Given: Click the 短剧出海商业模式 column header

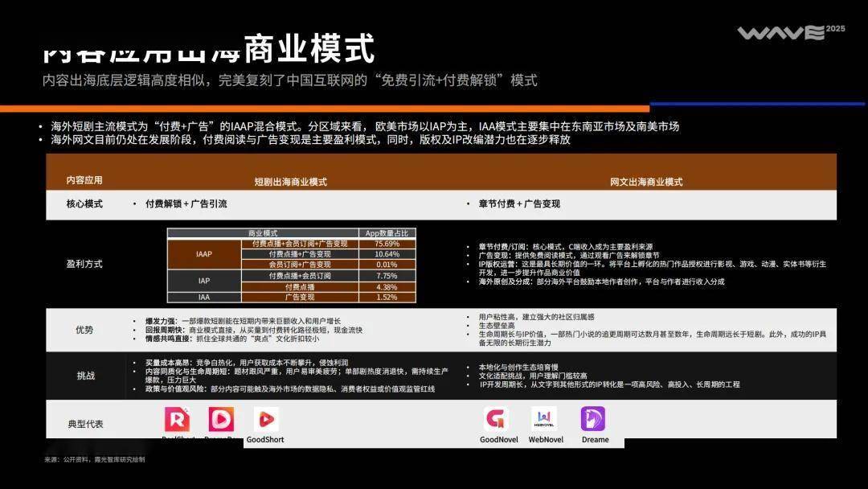Looking at the screenshot, I should coord(290,182).
